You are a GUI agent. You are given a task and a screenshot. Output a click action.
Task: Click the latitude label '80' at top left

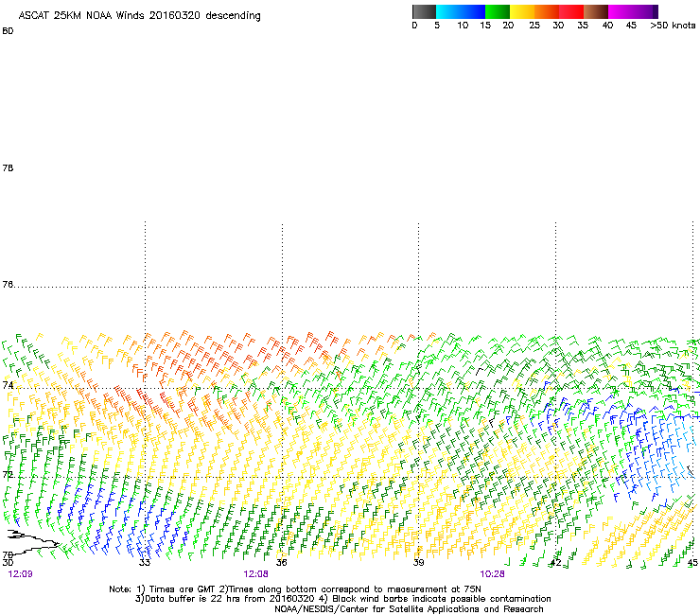pyautogui.click(x=8, y=31)
